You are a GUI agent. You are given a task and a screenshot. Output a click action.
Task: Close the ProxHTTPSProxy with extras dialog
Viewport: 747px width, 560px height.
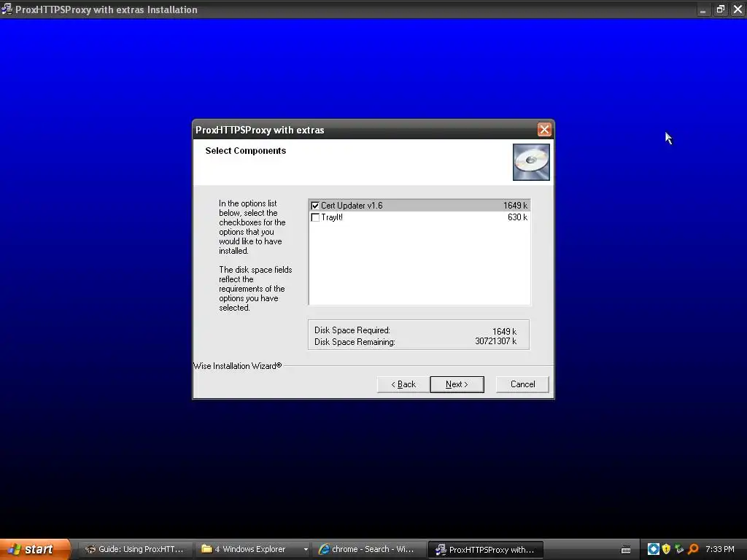(x=544, y=130)
